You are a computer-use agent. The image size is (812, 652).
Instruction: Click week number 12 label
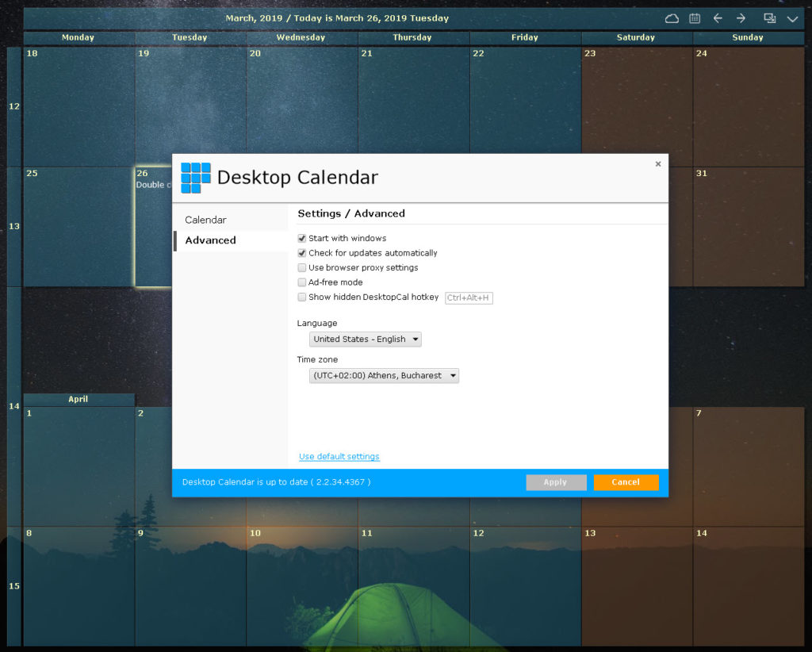[x=14, y=106]
